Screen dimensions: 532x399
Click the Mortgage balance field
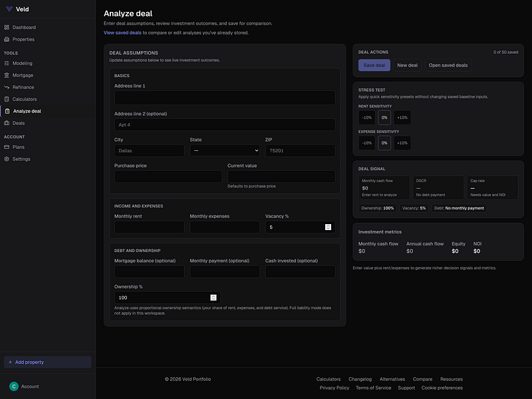click(x=149, y=272)
